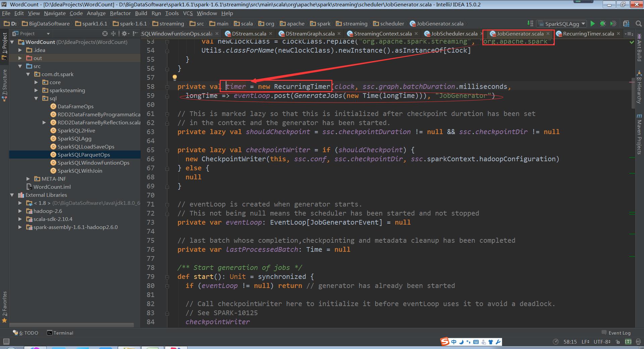Click the intention light bulb on line 57
The height and width of the screenshot is (349, 644).
click(x=174, y=77)
